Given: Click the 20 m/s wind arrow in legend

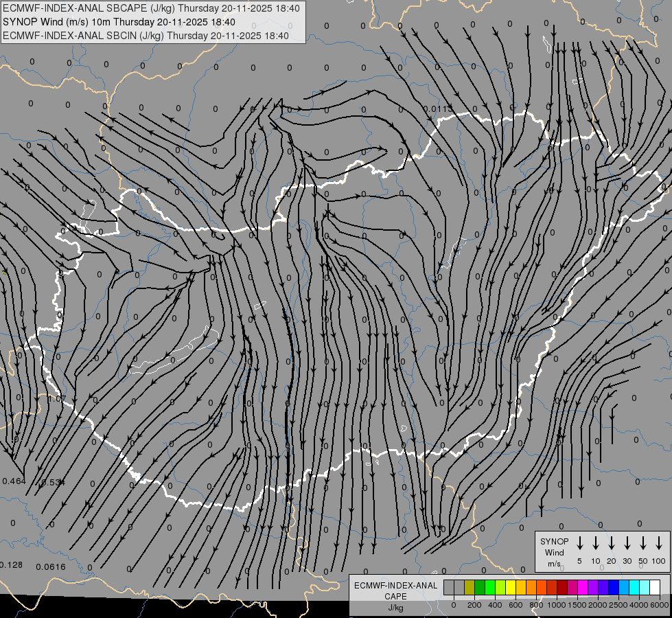Looking at the screenshot, I should (x=612, y=543).
